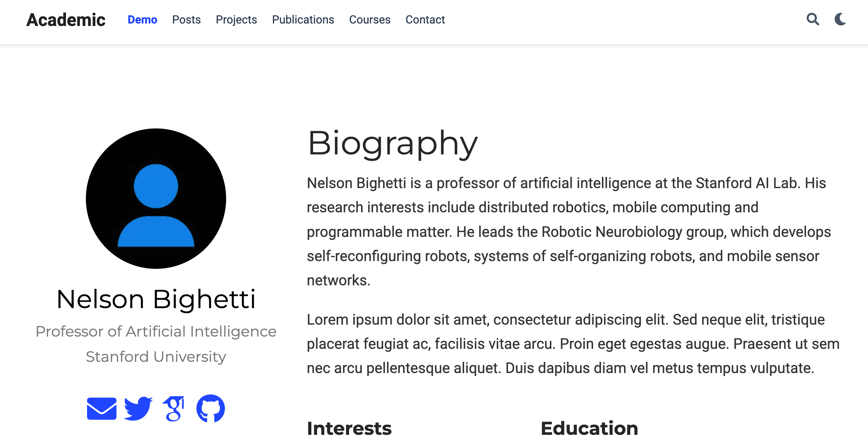Image resolution: width=868 pixels, height=445 pixels.
Task: Go to the Posts section
Action: coord(186,20)
